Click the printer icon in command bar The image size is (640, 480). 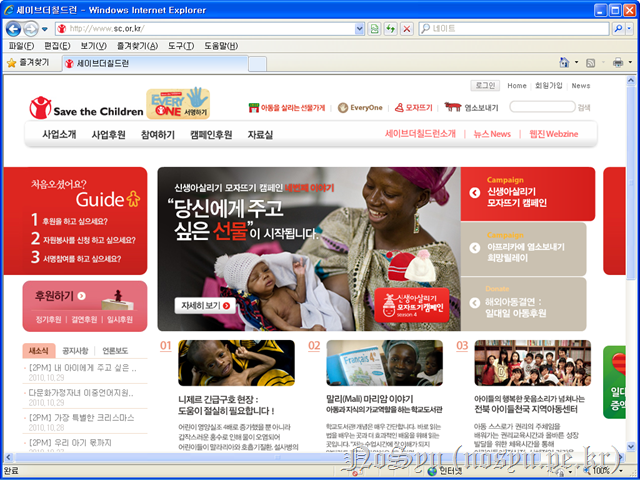coord(617,63)
